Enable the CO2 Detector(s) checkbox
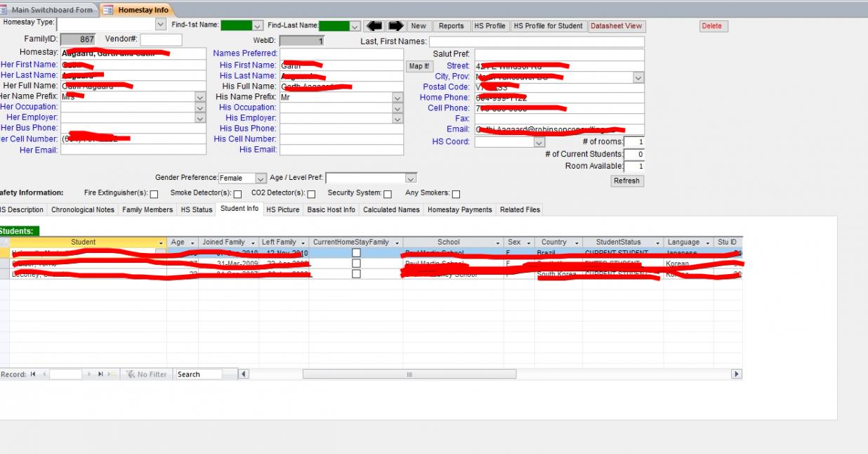The width and height of the screenshot is (868, 454). coord(311,194)
